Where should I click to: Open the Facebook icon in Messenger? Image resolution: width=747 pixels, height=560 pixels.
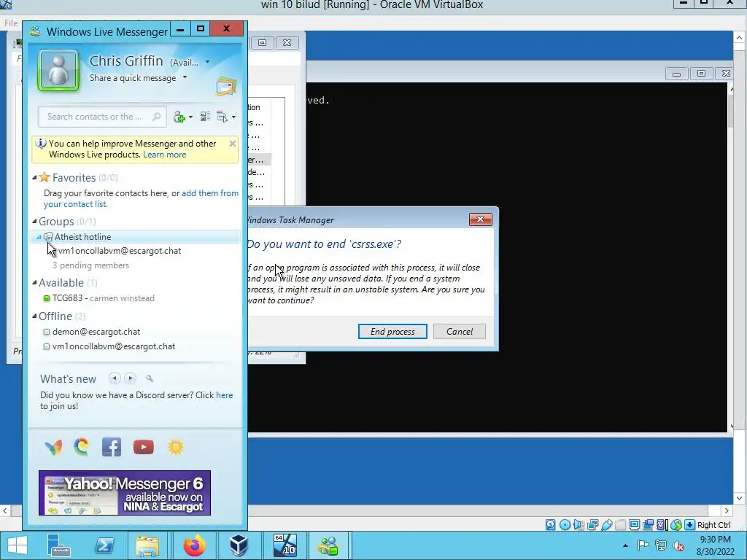coord(112,447)
